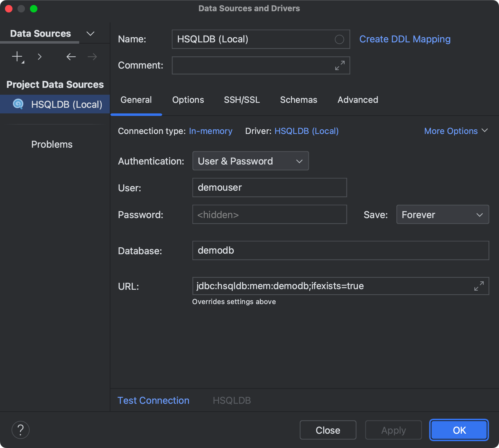Click the Create DDL Mapping link
The width and height of the screenshot is (499, 448).
pyautogui.click(x=405, y=39)
